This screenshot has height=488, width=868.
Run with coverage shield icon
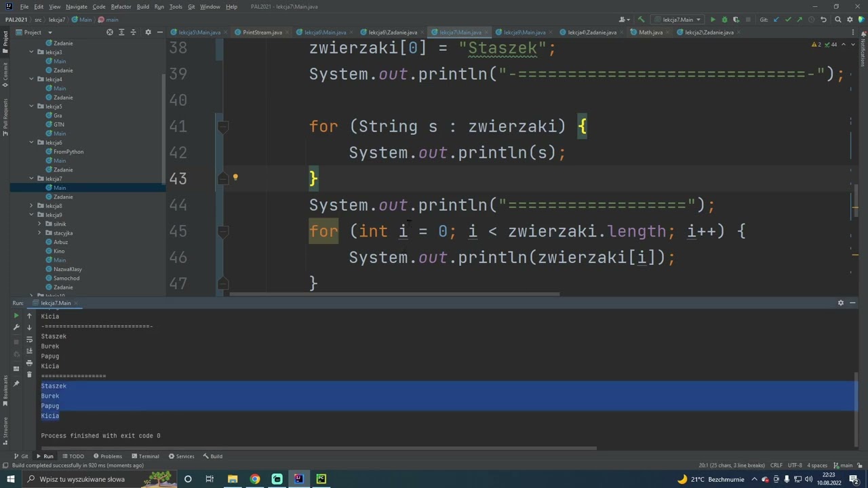coord(736,20)
